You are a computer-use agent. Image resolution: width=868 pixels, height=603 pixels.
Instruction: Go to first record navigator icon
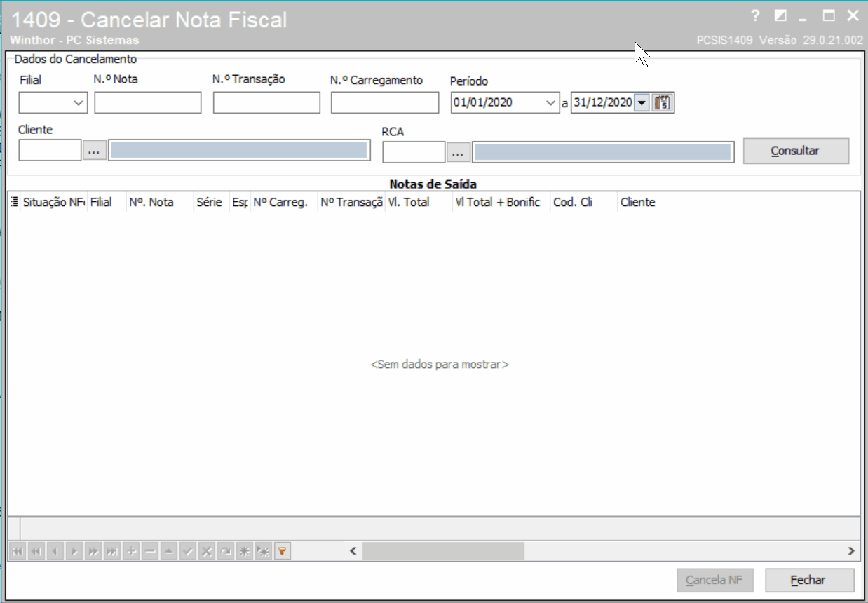pos(17,552)
